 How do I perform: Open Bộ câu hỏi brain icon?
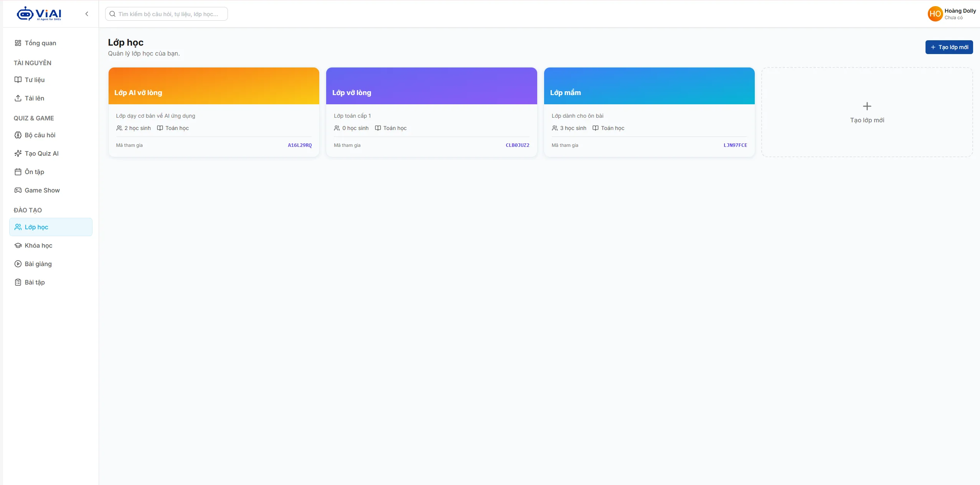click(18, 135)
